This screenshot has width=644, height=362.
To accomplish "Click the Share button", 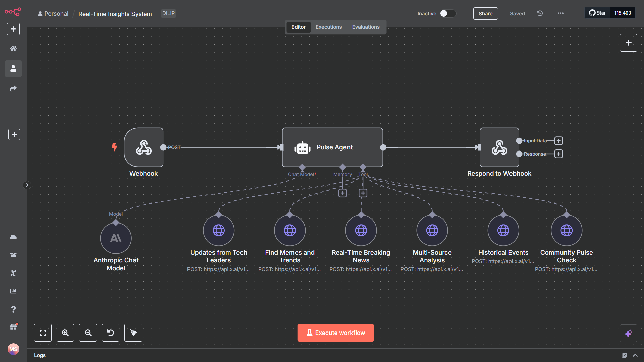I will point(485,13).
